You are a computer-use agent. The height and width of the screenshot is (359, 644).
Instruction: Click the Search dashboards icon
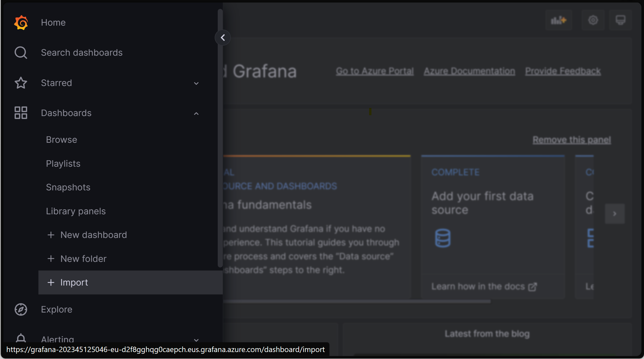(x=20, y=53)
